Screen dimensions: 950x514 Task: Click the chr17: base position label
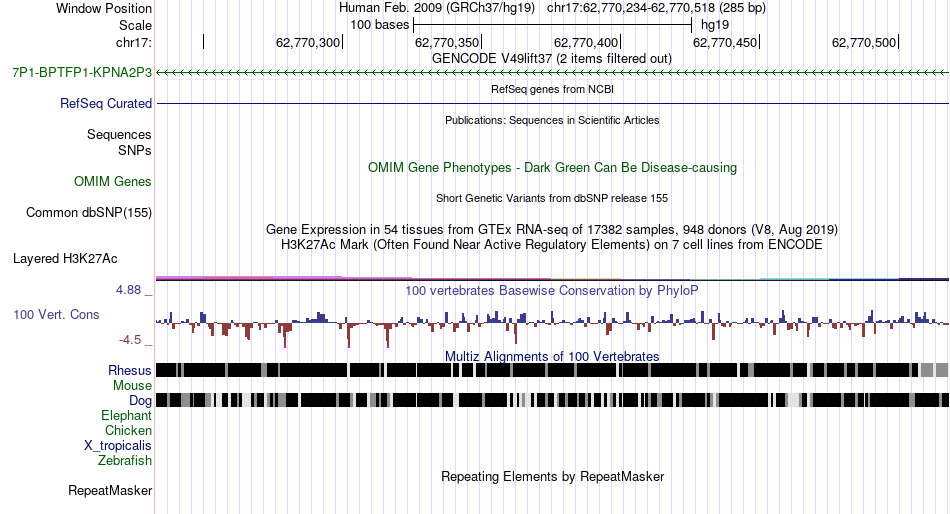[133, 42]
